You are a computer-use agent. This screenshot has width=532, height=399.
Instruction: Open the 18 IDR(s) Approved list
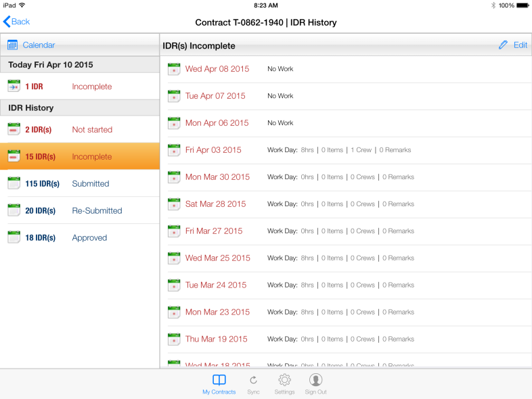click(x=80, y=238)
